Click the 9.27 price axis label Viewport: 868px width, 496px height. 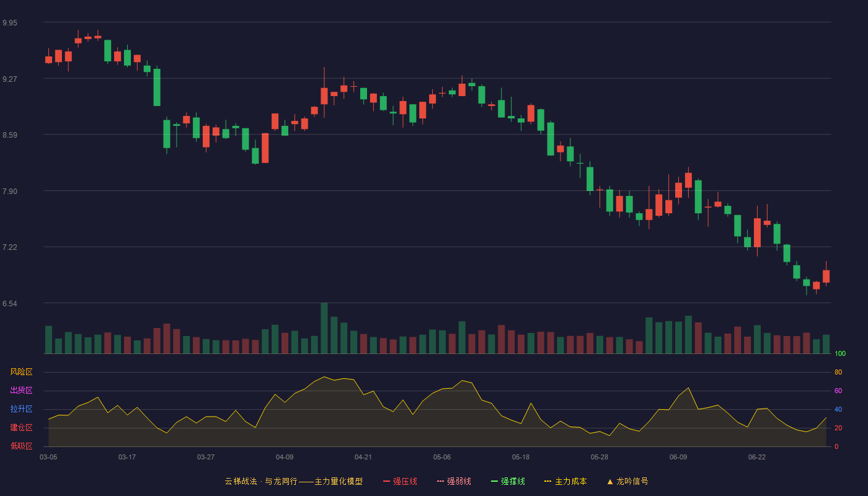point(10,79)
